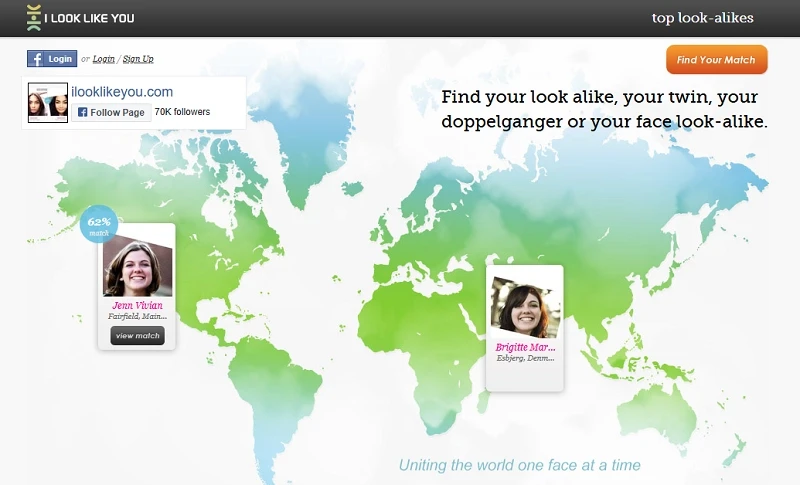Open the top look-alikes page

[702, 18]
